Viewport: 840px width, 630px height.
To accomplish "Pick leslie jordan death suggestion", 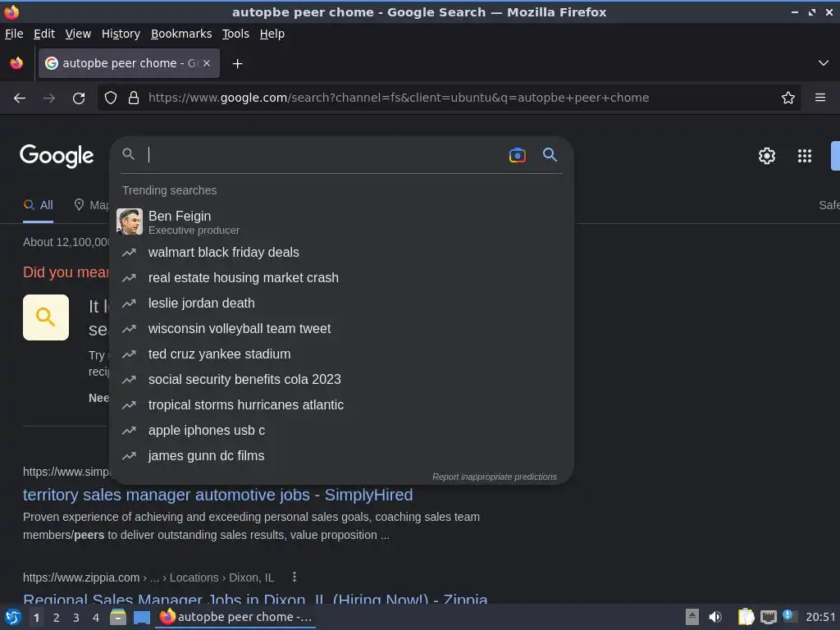I will 342,304.
